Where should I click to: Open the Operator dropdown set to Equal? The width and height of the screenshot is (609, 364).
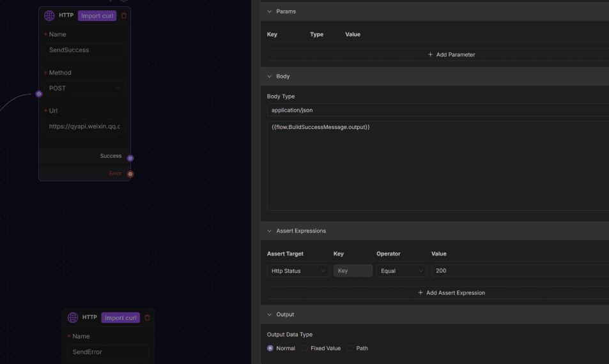tap(401, 271)
